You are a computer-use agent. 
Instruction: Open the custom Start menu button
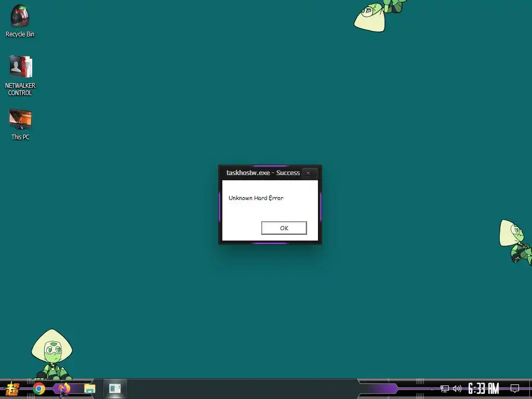tap(11, 389)
